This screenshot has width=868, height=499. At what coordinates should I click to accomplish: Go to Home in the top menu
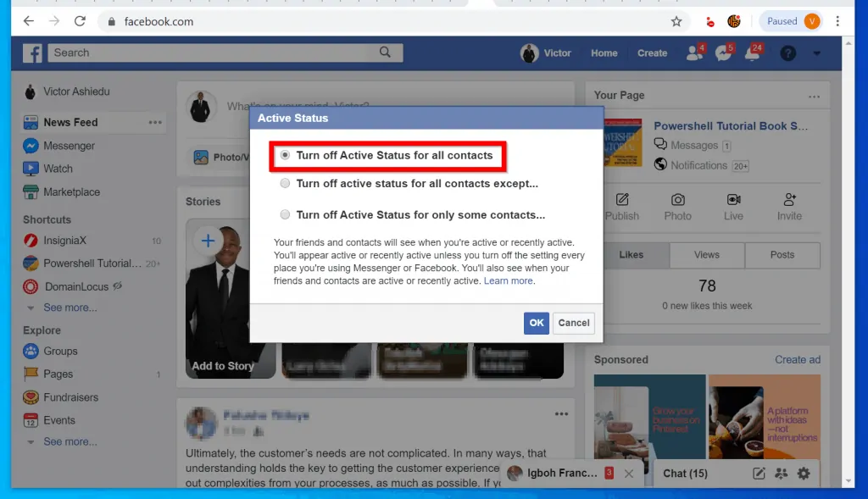pos(604,53)
